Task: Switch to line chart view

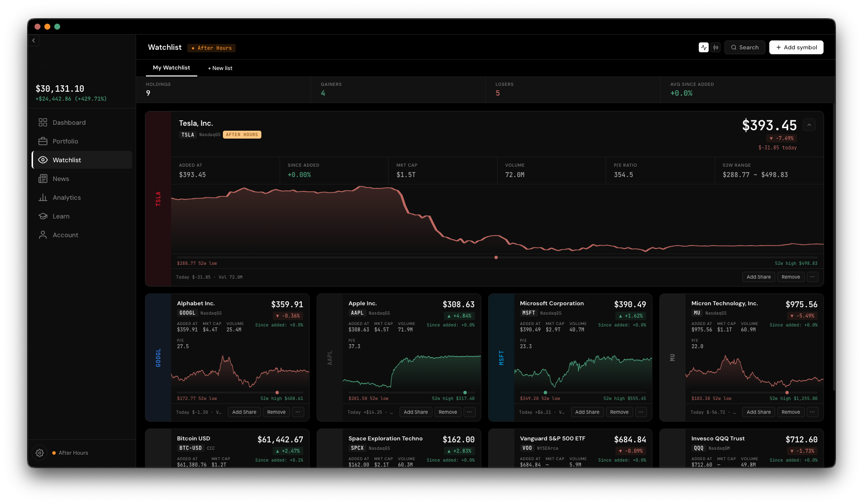Action: tap(704, 47)
